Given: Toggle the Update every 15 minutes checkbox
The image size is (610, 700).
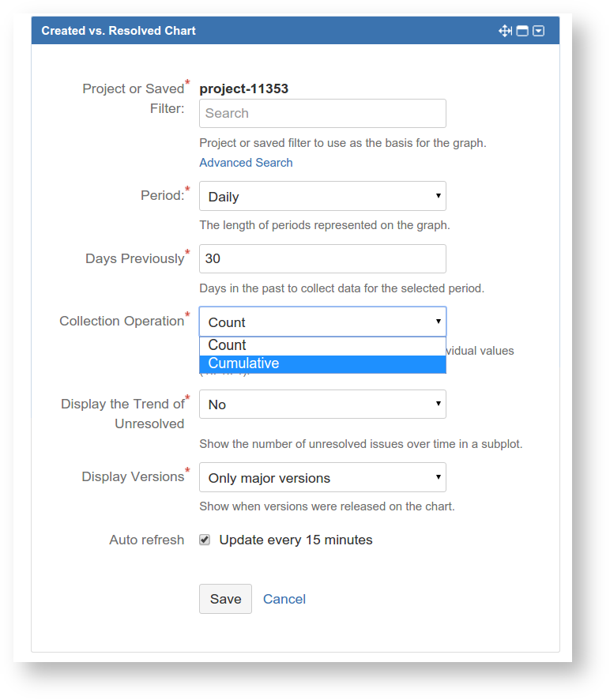Looking at the screenshot, I should (x=205, y=540).
